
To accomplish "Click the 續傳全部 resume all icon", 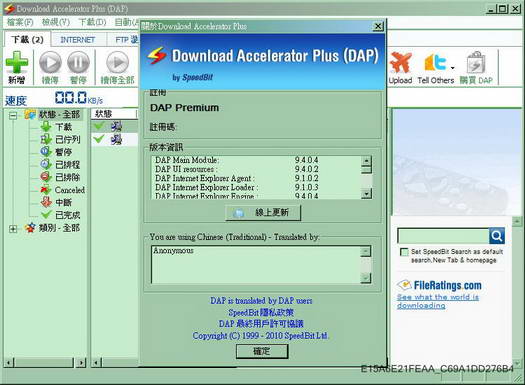I will click(x=117, y=63).
